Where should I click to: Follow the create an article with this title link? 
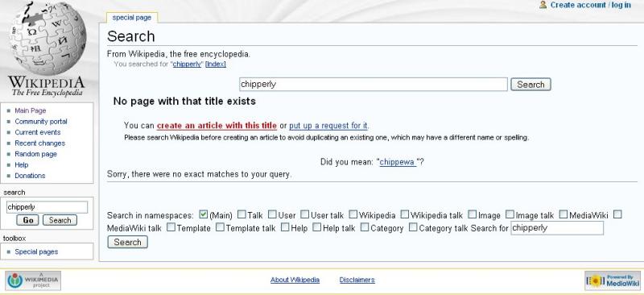[217, 126]
